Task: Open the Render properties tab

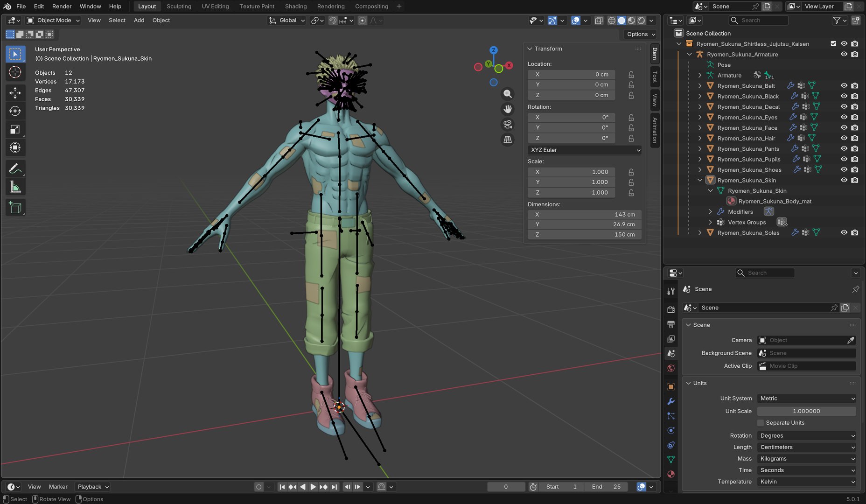Action: [671, 309]
